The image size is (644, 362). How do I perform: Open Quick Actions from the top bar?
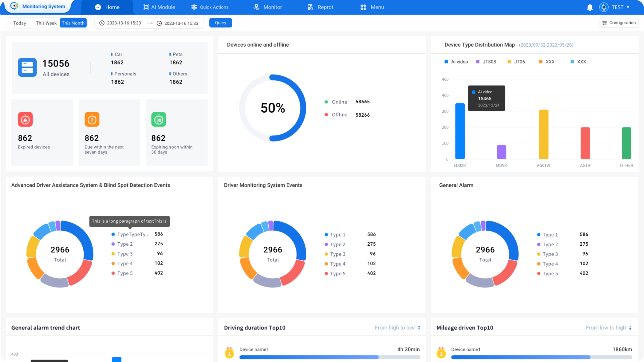(194, 7)
